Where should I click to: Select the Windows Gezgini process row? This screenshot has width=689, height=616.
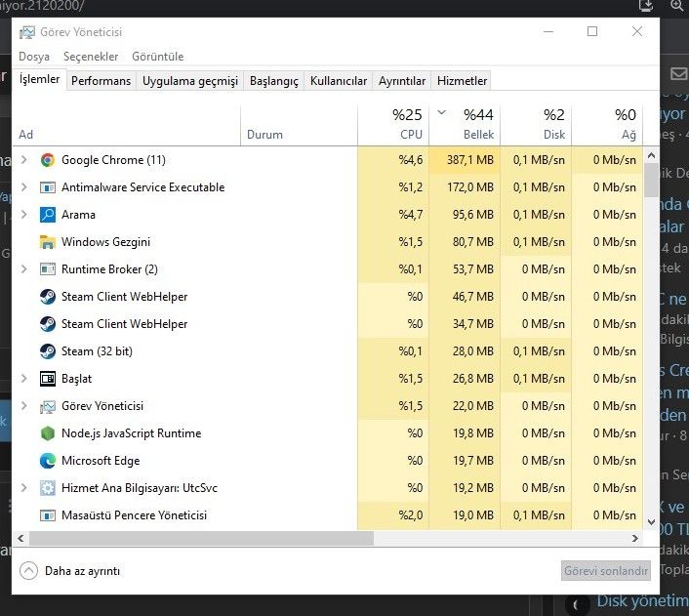pos(327,242)
